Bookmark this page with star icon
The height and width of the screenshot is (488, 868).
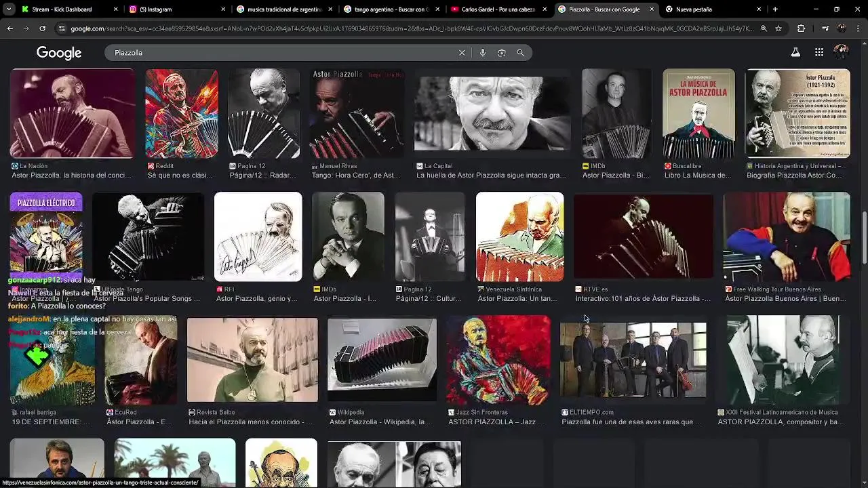[778, 28]
